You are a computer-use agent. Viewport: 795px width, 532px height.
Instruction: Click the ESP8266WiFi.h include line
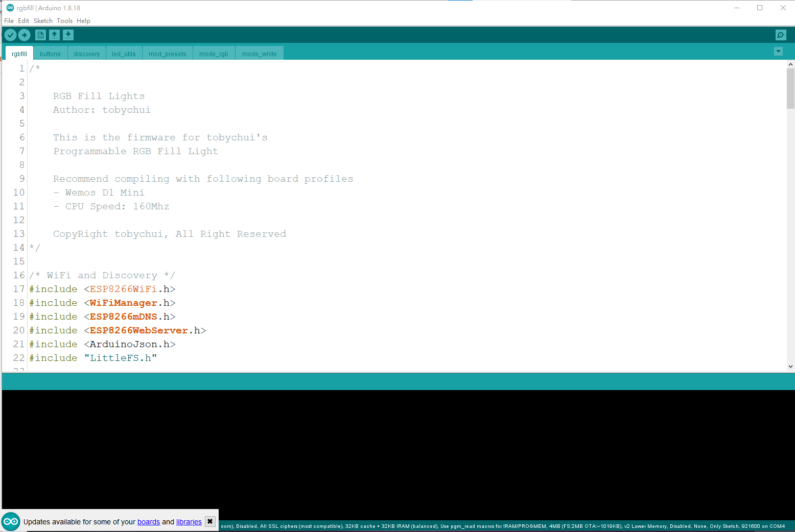pos(102,289)
